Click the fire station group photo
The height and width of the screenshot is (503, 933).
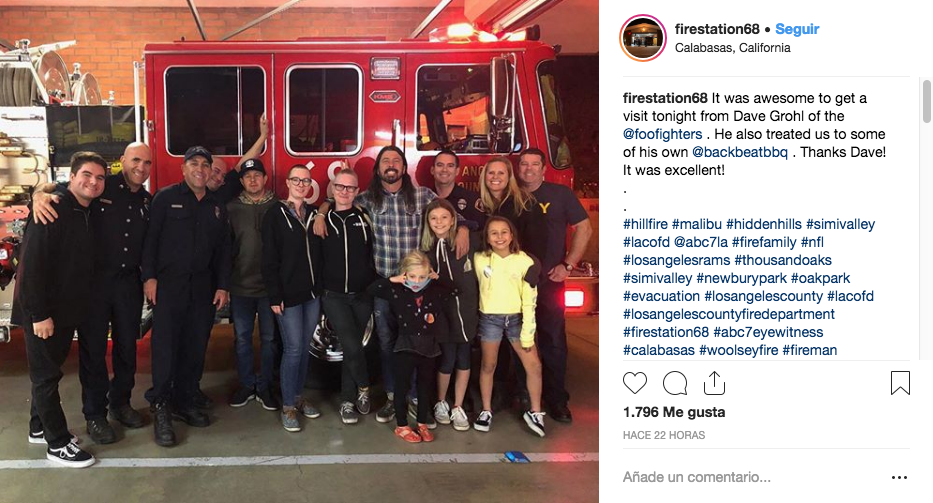[299, 251]
